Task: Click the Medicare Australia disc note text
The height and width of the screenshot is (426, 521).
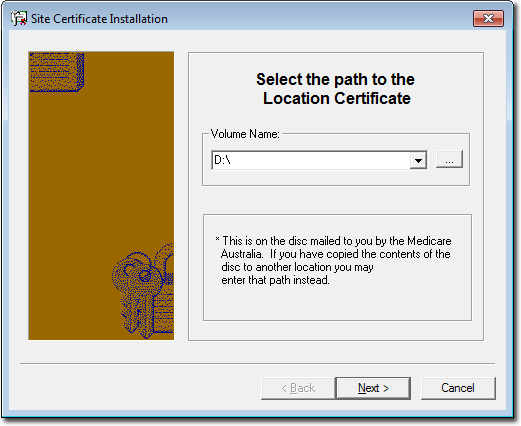Action: pos(334,260)
